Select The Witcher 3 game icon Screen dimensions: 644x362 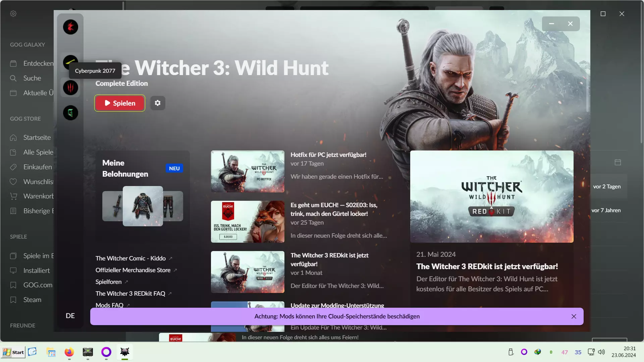70,88
